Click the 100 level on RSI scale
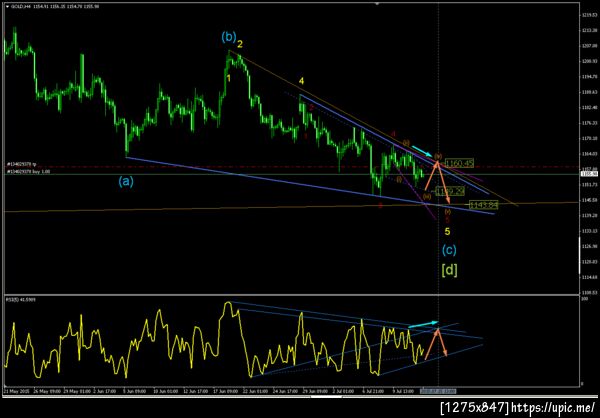The height and width of the screenshot is (418, 600). pyautogui.click(x=584, y=300)
